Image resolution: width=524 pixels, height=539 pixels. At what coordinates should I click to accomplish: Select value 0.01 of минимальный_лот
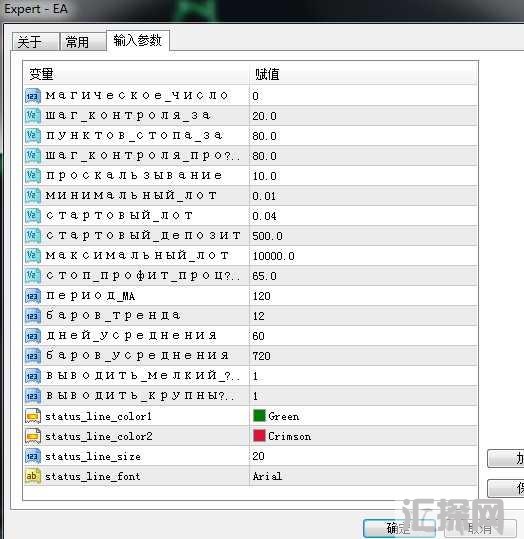click(264, 196)
